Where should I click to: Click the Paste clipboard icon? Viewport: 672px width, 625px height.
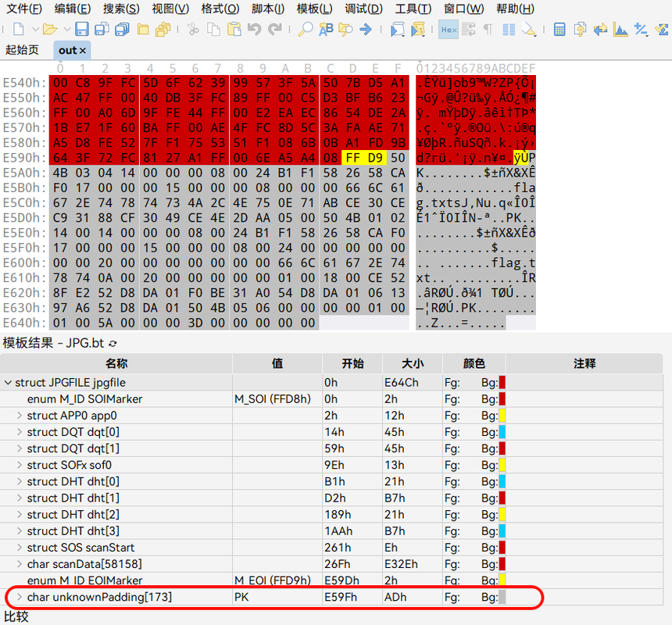234,29
